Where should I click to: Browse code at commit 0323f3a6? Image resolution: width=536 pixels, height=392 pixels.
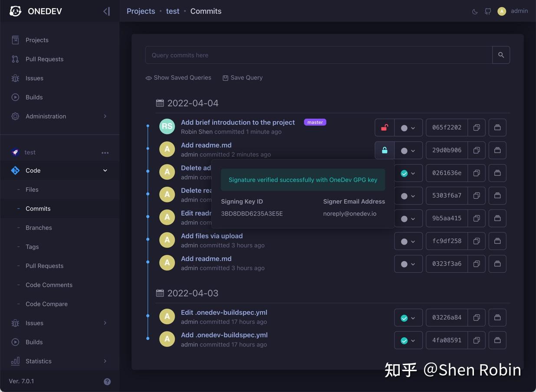coord(497,264)
